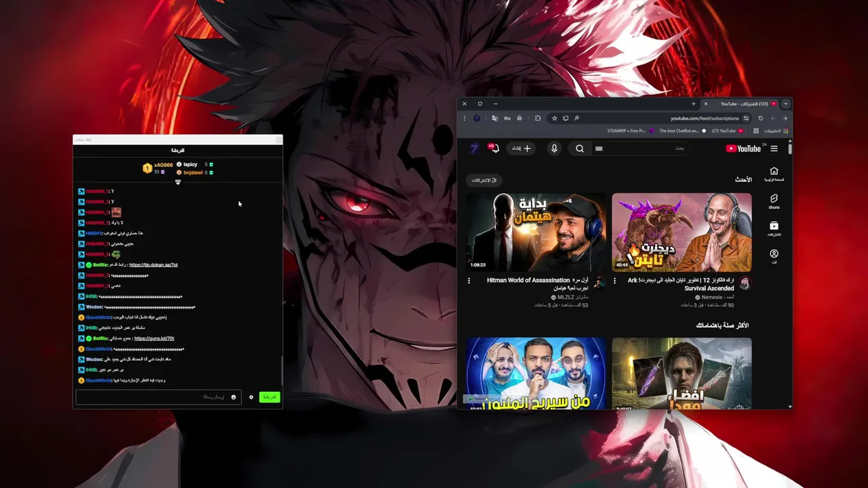Open Chrome extensions puzzle icon

(x=538, y=118)
